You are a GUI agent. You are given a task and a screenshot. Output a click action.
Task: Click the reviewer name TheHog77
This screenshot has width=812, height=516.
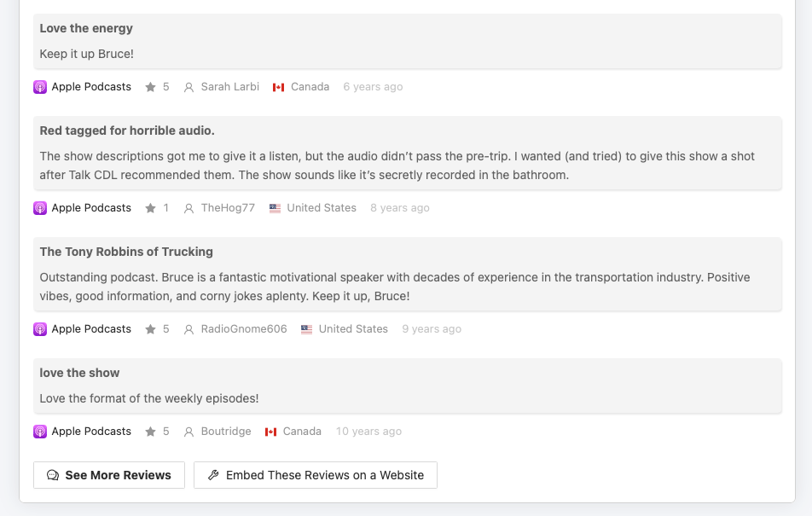pyautogui.click(x=228, y=208)
